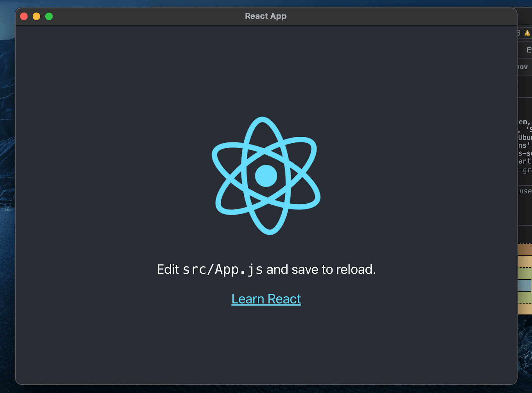Open the Learn React link
Screen dimensions: 532x393
(x=266, y=299)
